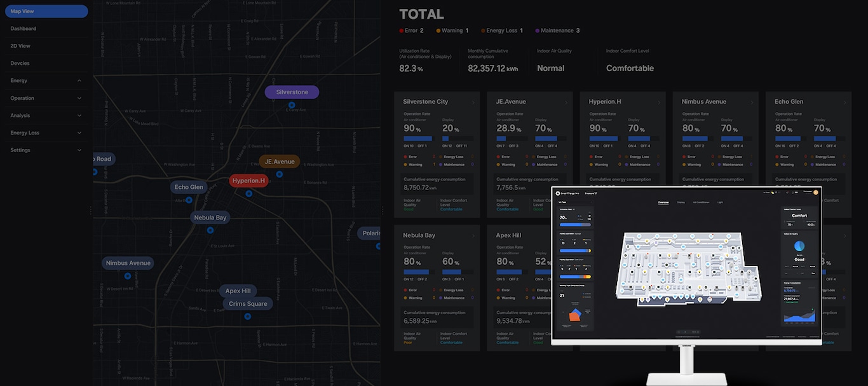Click the pin marker below Nimbus Avenue label
Viewport: 868px width, 386px height.
click(128, 276)
